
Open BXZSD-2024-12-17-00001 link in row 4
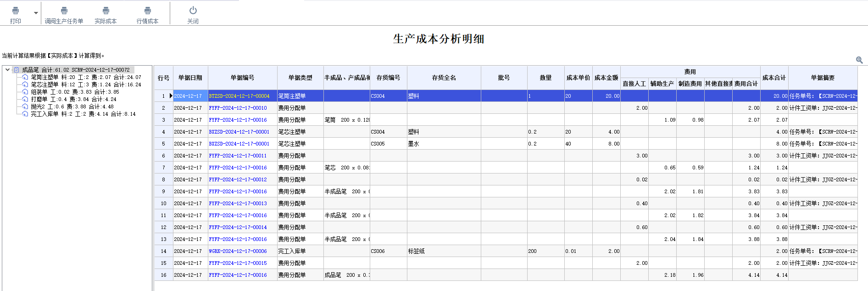[x=239, y=132]
